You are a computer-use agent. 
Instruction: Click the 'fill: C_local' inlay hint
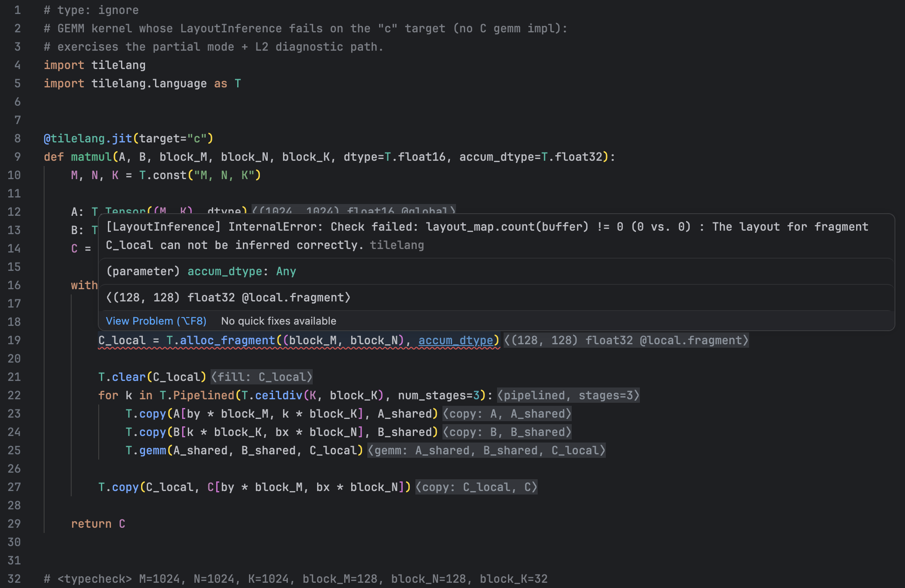pyautogui.click(x=262, y=377)
